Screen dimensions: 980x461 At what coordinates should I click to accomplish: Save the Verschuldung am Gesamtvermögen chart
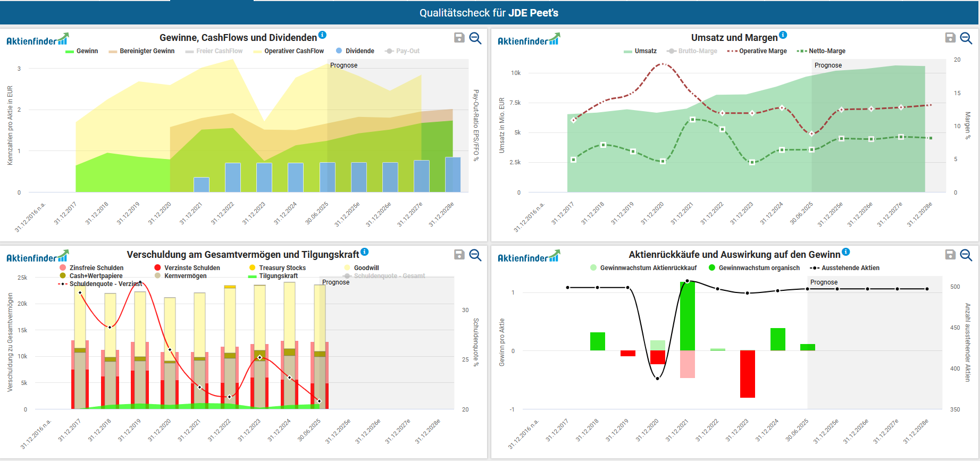point(459,255)
